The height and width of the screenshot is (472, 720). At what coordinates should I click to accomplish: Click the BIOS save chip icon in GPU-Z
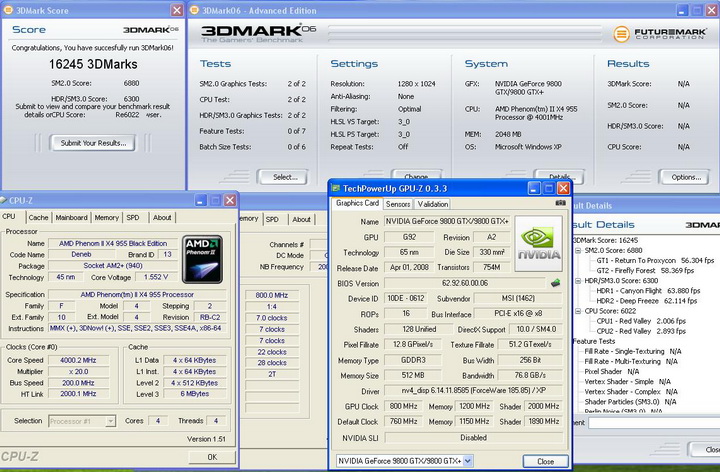(x=555, y=283)
